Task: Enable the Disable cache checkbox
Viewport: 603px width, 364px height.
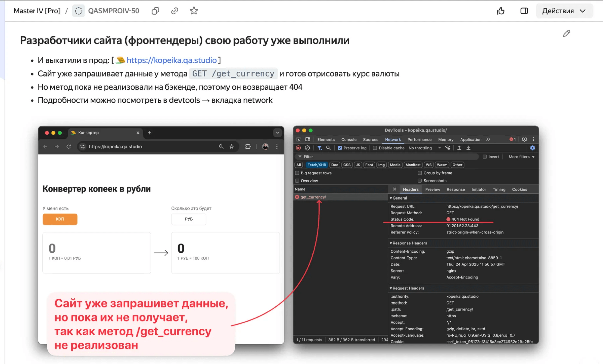Action: point(375,148)
